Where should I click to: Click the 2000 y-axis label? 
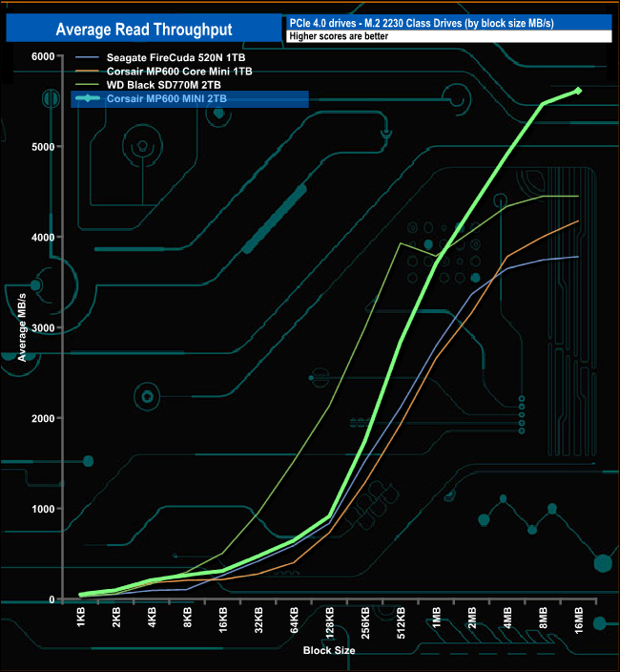click(x=43, y=419)
